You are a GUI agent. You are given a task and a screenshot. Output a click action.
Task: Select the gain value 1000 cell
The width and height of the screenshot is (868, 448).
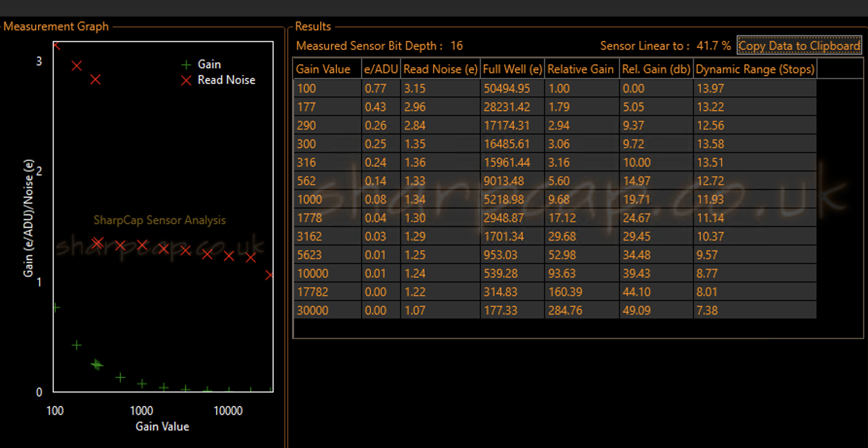tap(327, 199)
